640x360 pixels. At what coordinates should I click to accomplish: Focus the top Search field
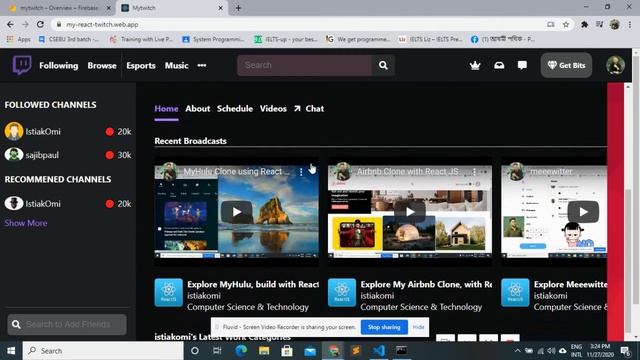click(x=304, y=65)
